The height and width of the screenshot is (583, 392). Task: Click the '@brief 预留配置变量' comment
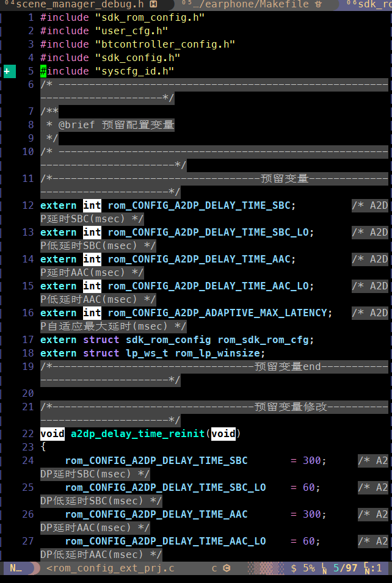pos(116,125)
